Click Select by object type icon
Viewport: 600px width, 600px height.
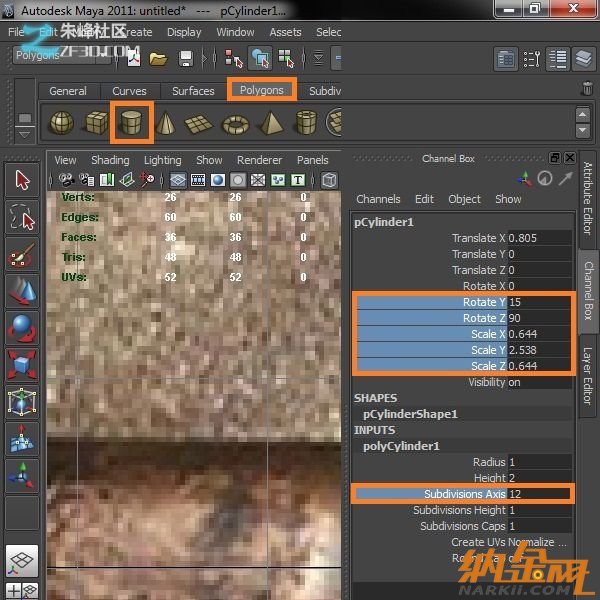point(260,58)
